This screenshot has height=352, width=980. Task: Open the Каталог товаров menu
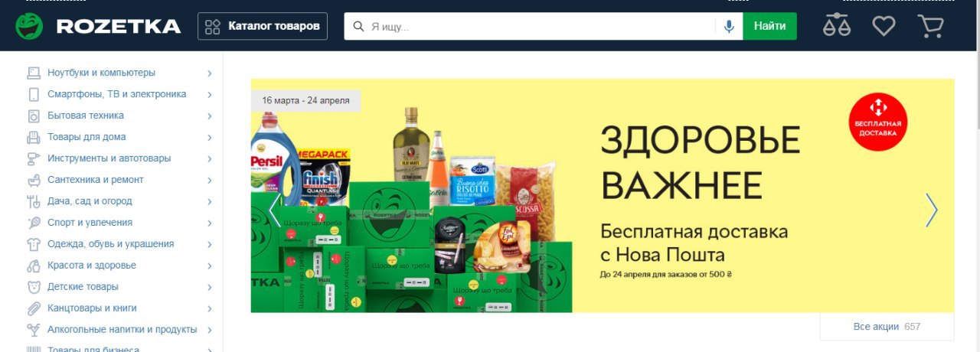point(263,26)
